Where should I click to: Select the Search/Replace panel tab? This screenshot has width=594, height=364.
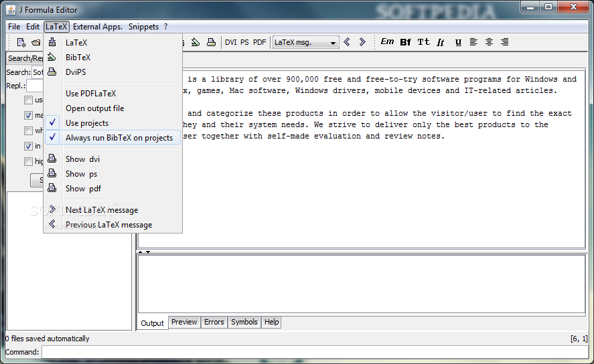[25, 58]
